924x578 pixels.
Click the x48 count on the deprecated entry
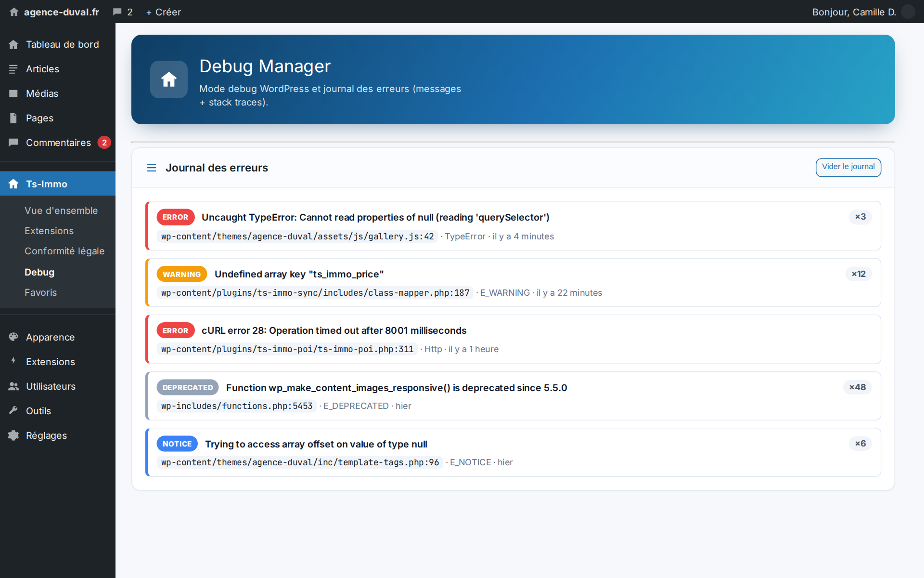coord(857,387)
